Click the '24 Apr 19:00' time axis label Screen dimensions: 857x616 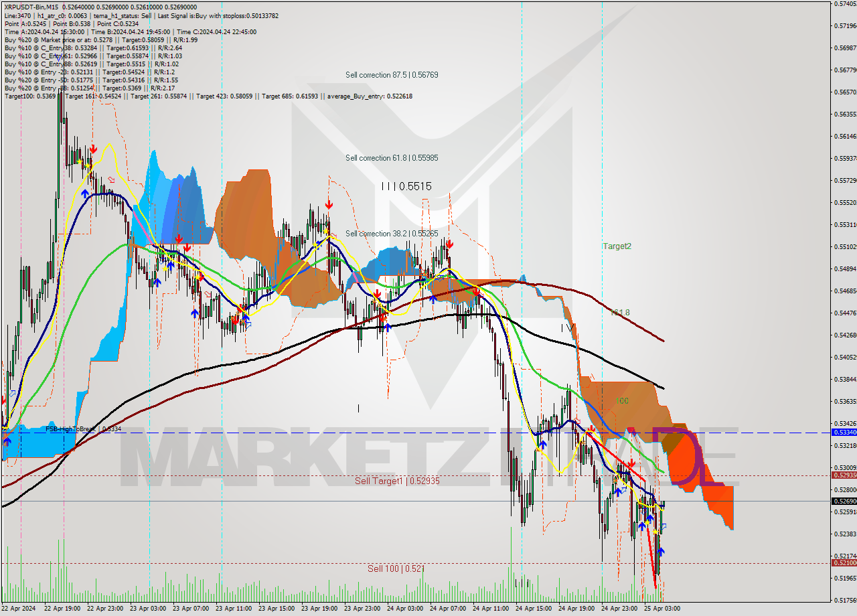pos(576,609)
